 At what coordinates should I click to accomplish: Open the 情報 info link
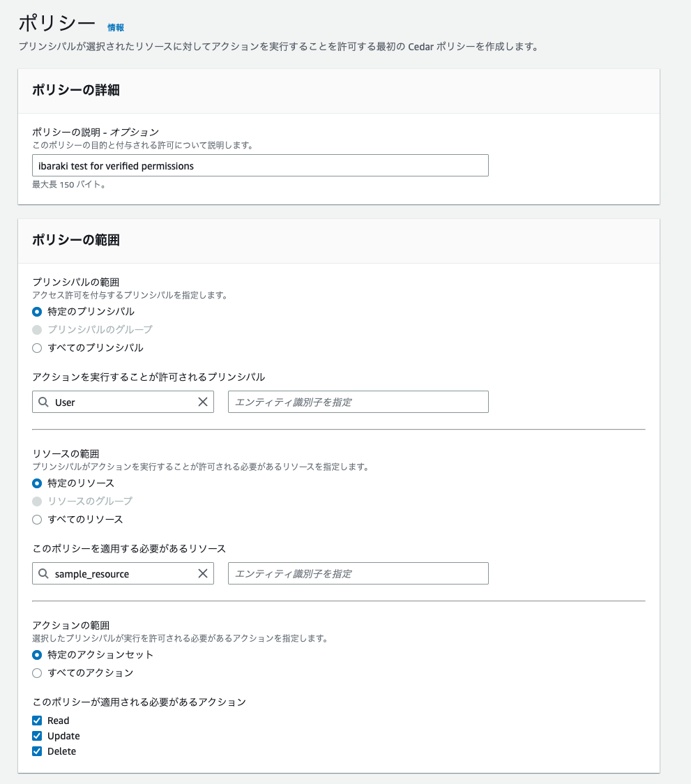[116, 27]
